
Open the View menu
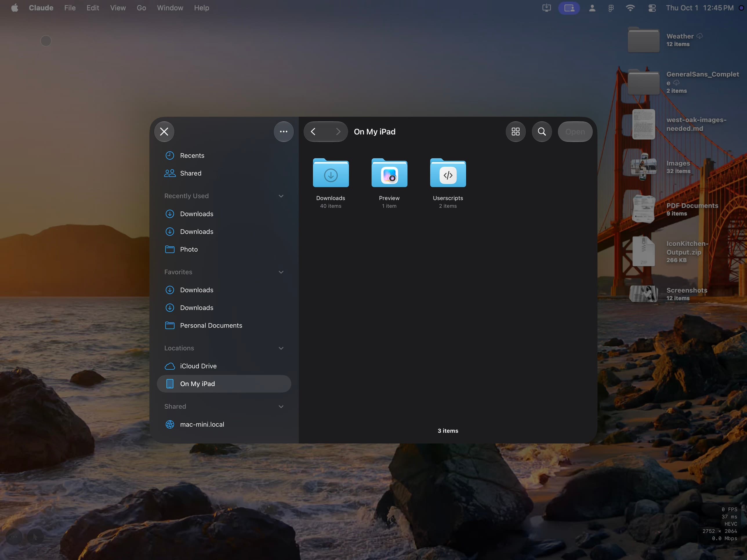pyautogui.click(x=118, y=8)
